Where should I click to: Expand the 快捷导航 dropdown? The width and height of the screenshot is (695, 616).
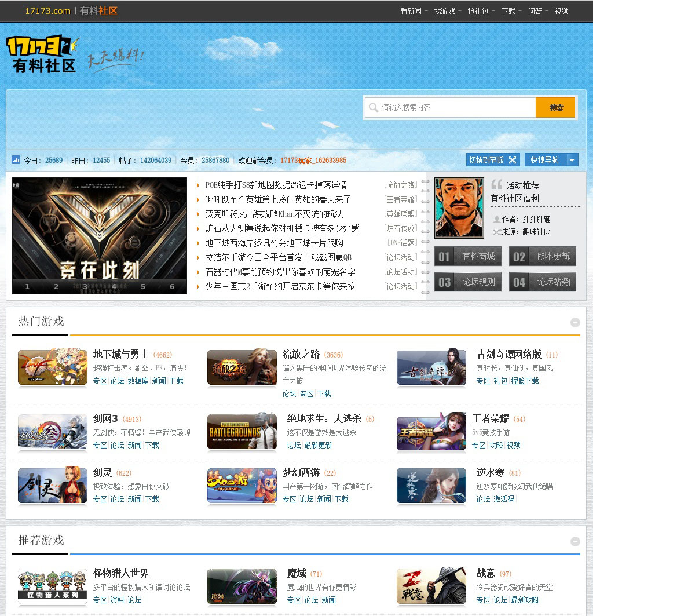(572, 160)
